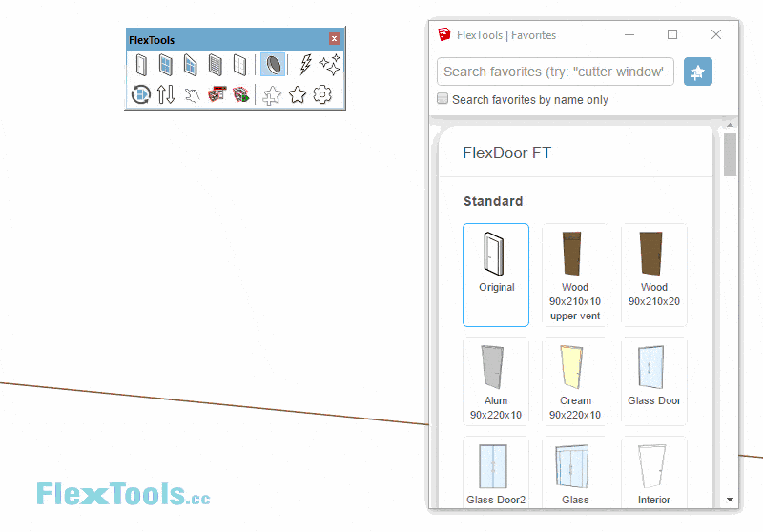Pick the Interior door favorite
Viewport: 763px width, 532px height.
(654, 473)
